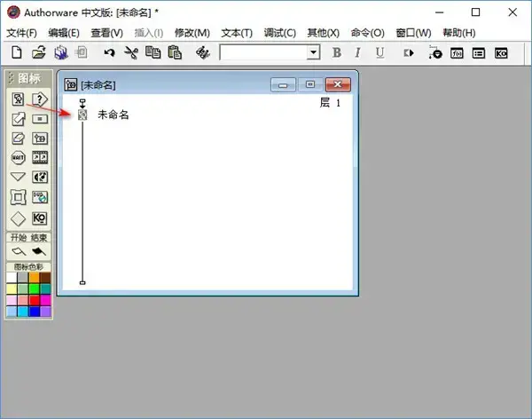Open the 文本(T) menu
532x419 pixels.
coord(237,33)
